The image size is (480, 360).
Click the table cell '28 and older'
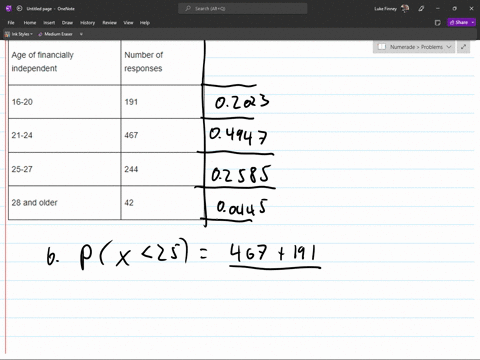coord(64,203)
